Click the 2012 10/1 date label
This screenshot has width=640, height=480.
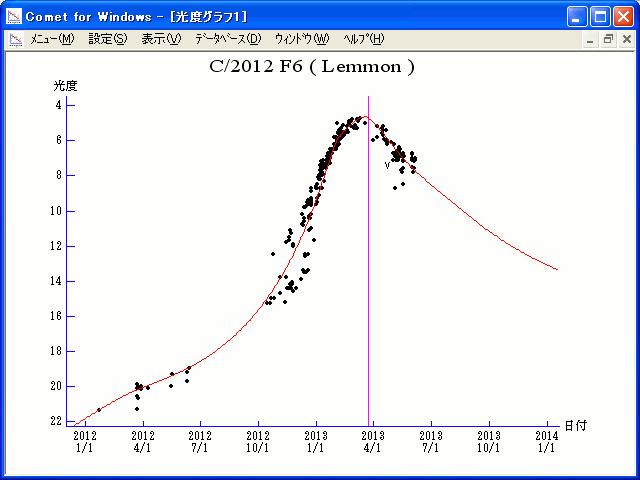point(258,442)
